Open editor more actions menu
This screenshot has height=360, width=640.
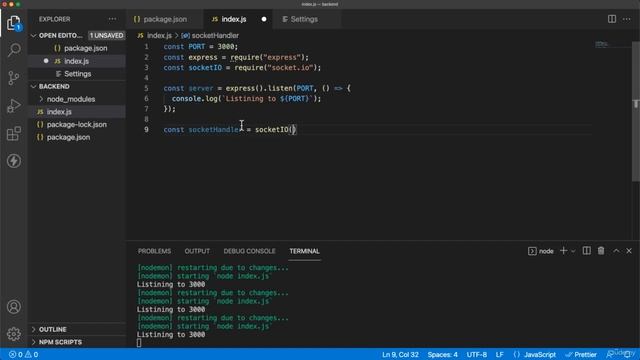(627, 19)
